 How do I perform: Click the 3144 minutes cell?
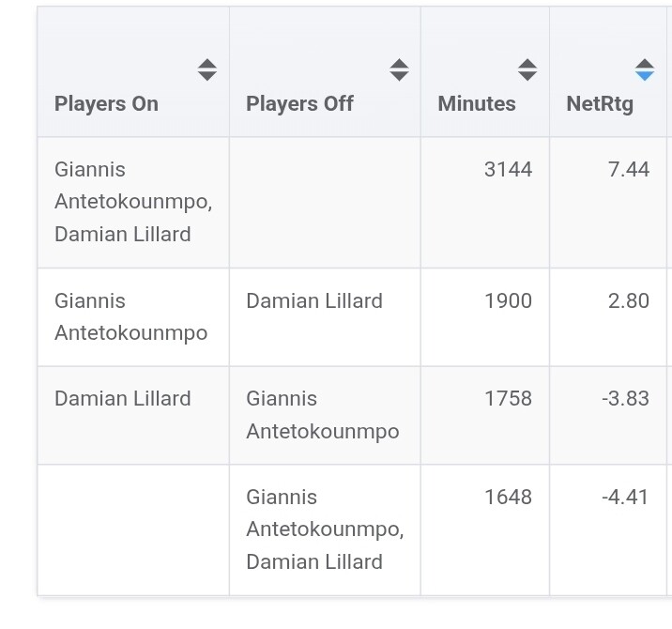508,169
